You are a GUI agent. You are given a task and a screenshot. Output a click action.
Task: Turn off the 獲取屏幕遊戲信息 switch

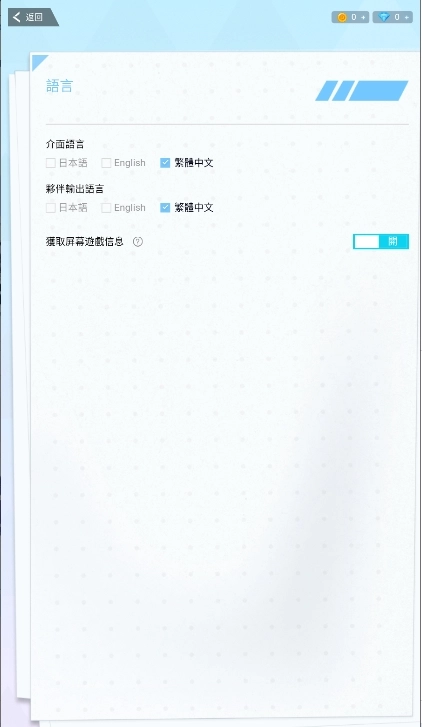click(381, 242)
